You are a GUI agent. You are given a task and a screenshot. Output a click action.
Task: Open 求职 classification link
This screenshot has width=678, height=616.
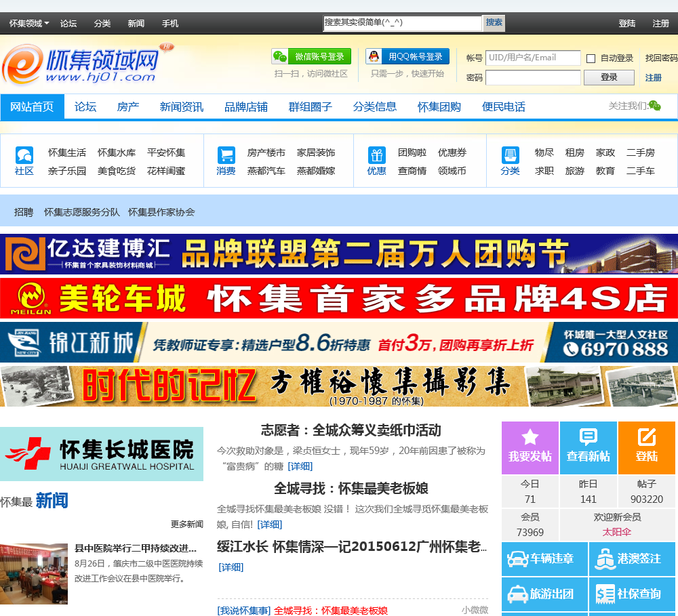[544, 171]
